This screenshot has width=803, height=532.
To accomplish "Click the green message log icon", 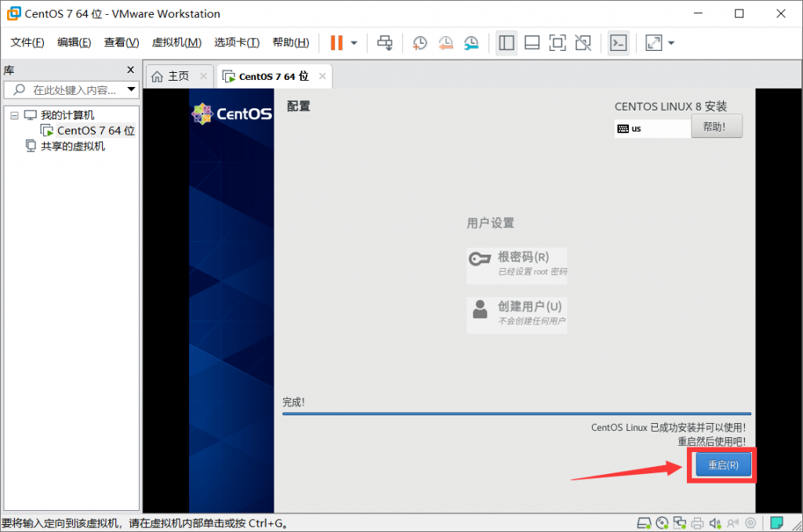I will click(776, 523).
